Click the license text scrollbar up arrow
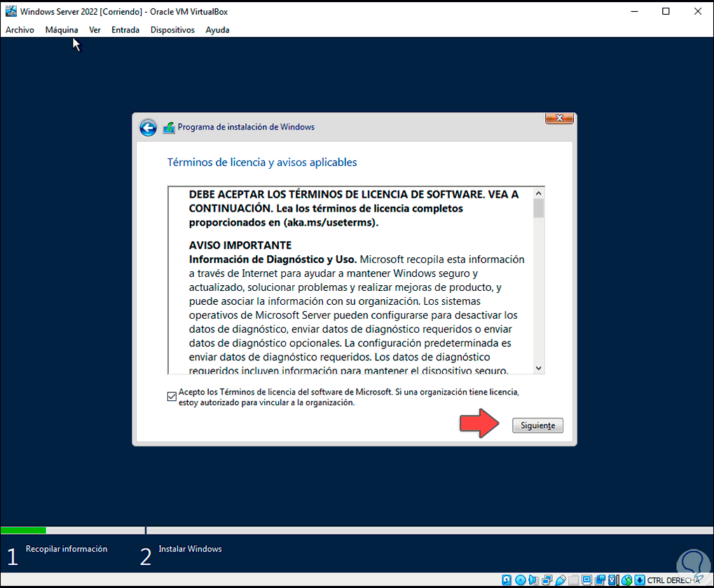This screenshot has width=714, height=588. tap(539, 193)
